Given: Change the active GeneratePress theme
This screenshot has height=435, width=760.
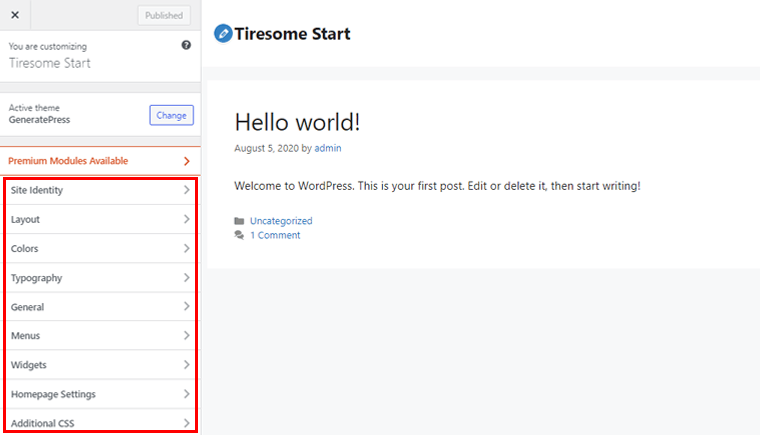Looking at the screenshot, I should (x=171, y=115).
